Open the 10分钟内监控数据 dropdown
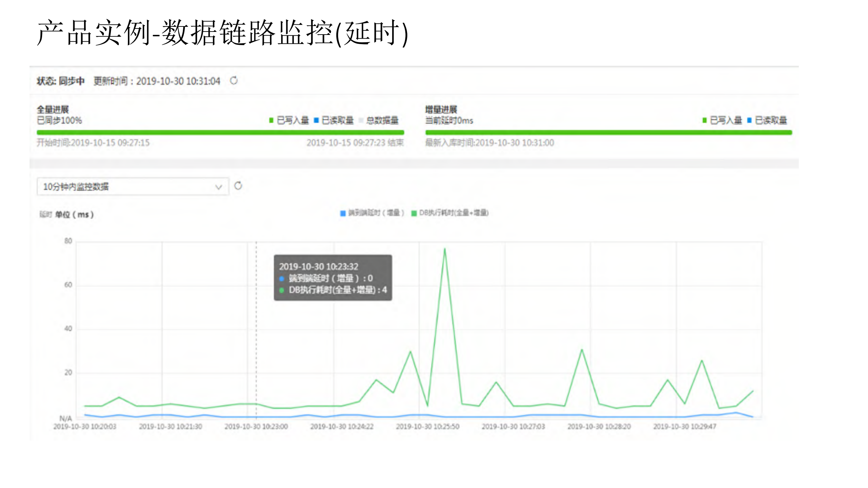The height and width of the screenshot is (488, 868). point(132,186)
